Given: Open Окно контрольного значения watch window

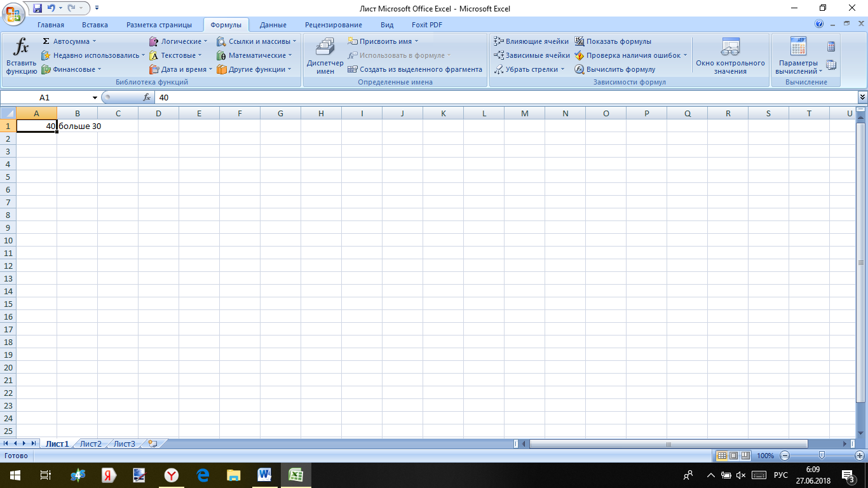Looking at the screenshot, I should pyautogui.click(x=730, y=56).
